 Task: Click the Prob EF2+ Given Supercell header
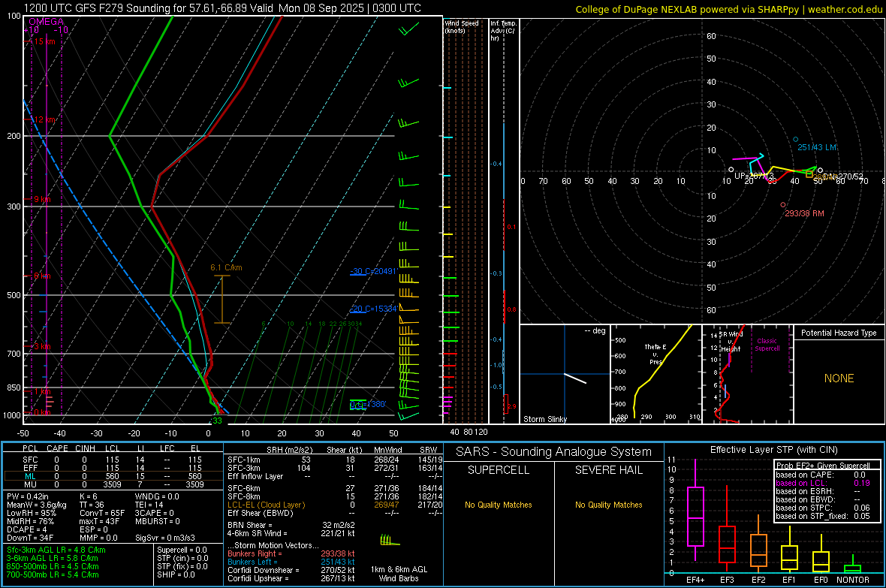tap(823, 466)
